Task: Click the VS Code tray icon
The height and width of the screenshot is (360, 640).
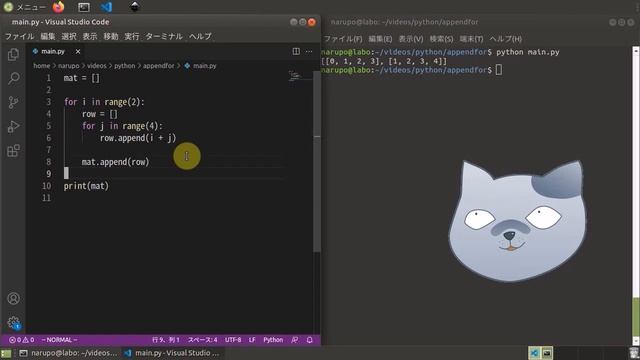Action: (x=534, y=353)
